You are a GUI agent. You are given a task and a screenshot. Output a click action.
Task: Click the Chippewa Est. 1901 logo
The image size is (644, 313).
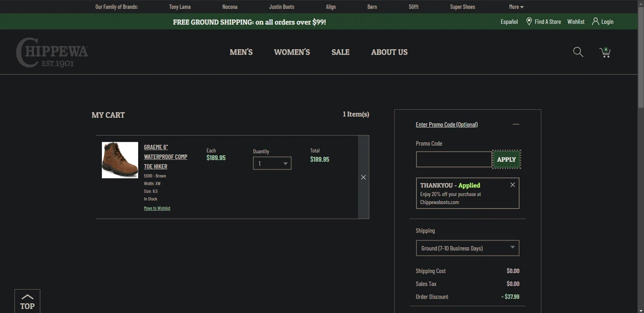point(52,52)
